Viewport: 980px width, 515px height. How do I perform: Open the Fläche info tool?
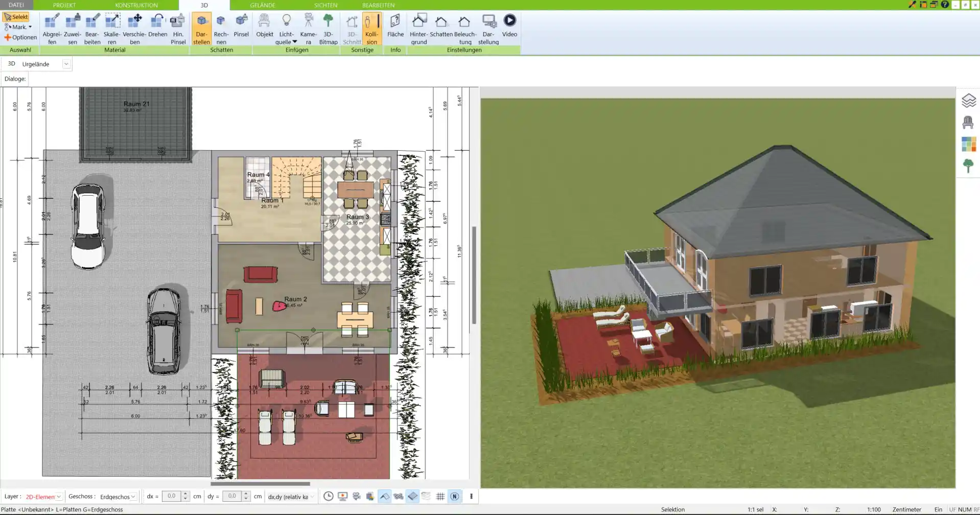pos(395,26)
